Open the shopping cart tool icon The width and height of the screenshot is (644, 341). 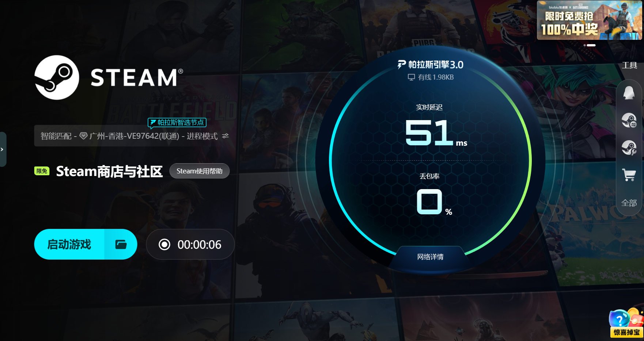coord(629,175)
